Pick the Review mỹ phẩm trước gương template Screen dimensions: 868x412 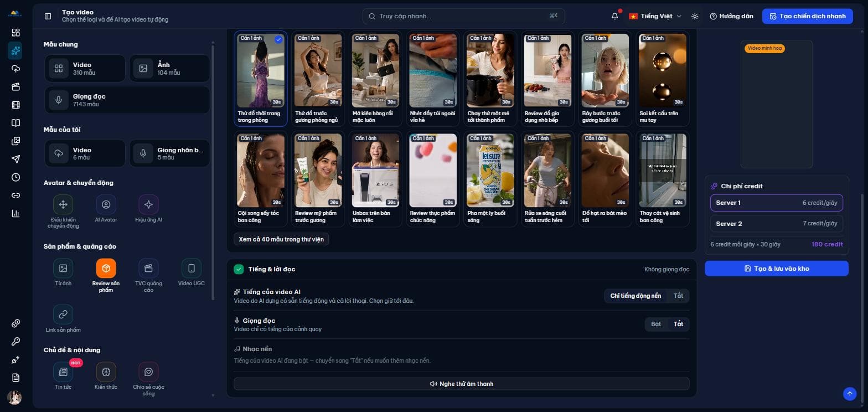tap(318, 178)
